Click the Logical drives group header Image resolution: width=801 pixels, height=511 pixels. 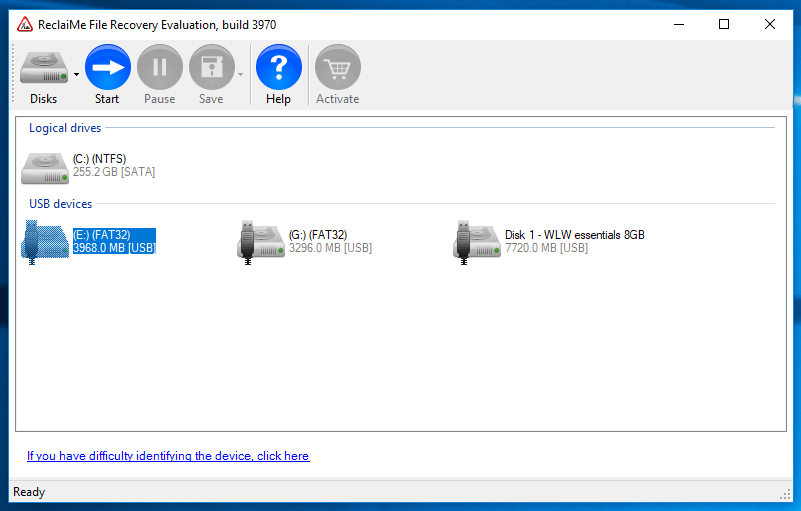coord(65,128)
